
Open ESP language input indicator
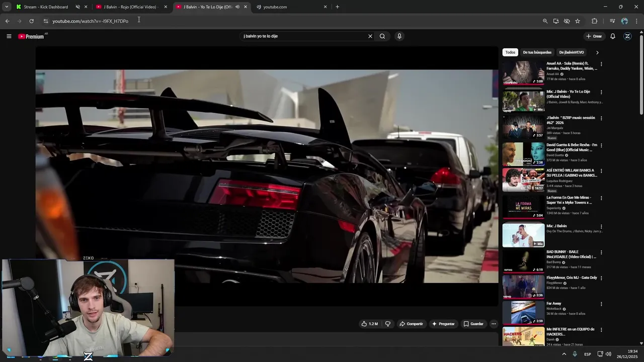point(588,354)
